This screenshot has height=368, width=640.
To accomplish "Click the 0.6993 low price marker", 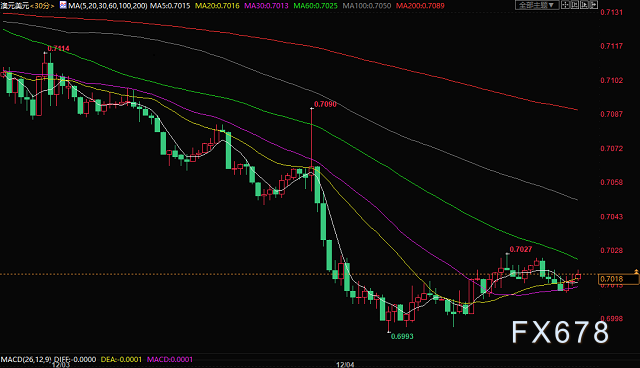I will point(402,337).
